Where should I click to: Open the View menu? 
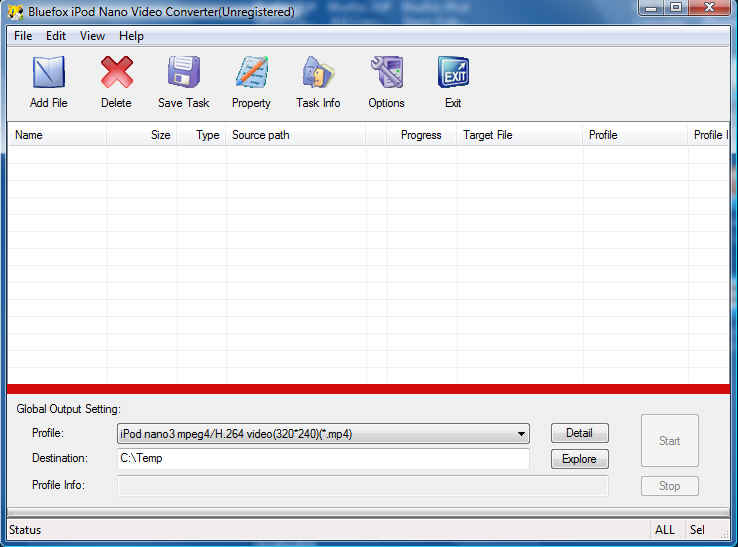click(92, 36)
